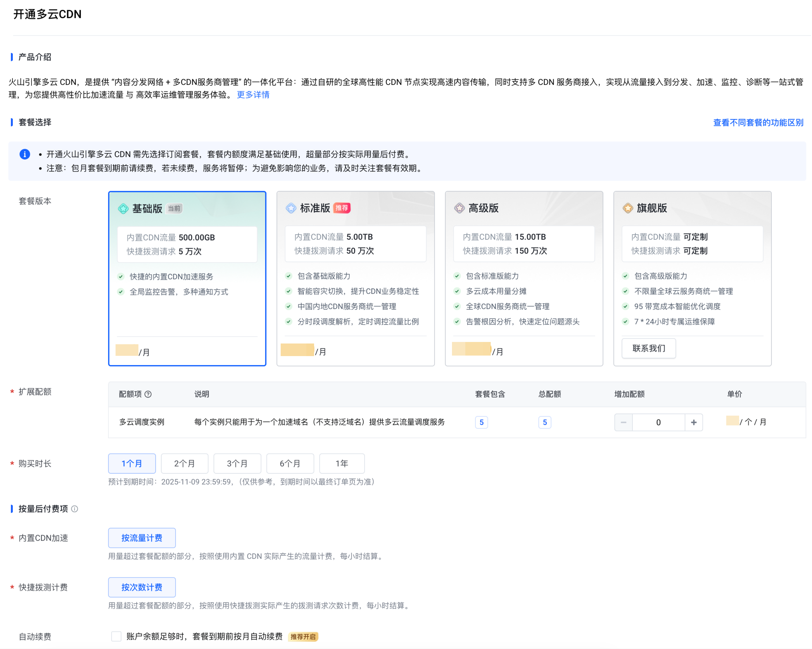
Task: Choose the 3个月 purchase duration
Action: coord(237,464)
